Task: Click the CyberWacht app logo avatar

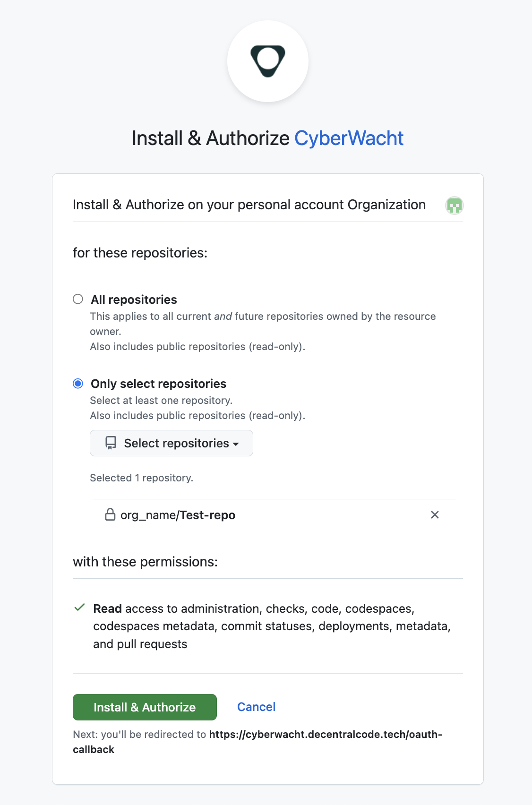Action: pyautogui.click(x=267, y=61)
